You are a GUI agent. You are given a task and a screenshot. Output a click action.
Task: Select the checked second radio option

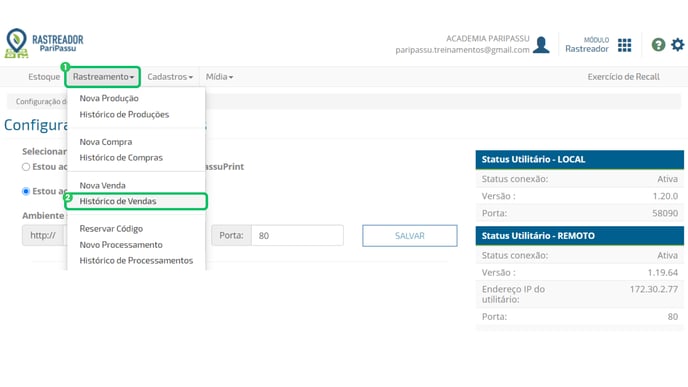click(26, 191)
